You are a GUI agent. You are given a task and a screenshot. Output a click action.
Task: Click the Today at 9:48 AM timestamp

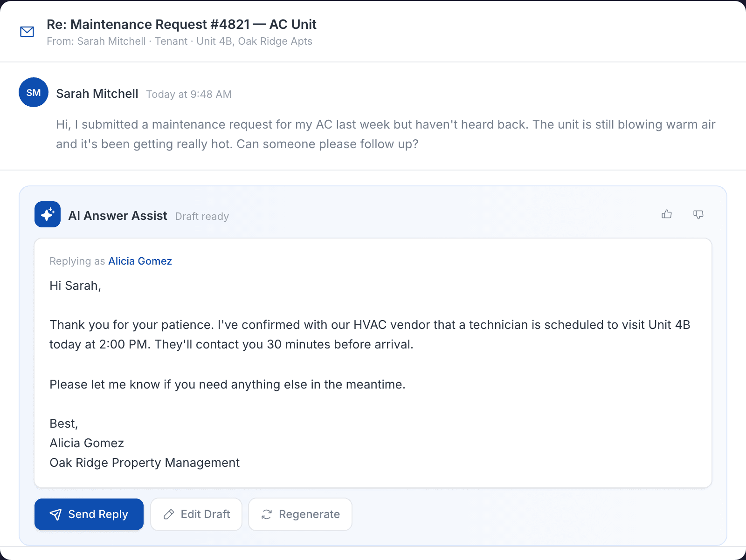point(189,95)
